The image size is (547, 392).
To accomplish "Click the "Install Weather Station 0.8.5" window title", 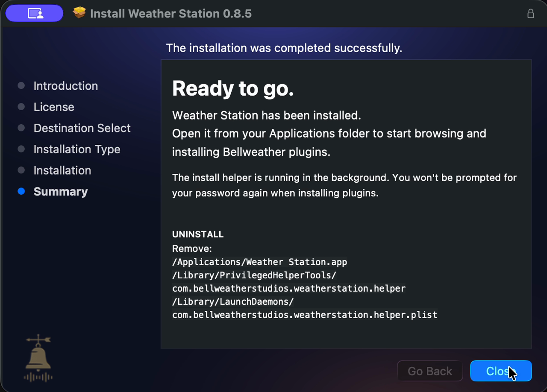I will point(171,13).
